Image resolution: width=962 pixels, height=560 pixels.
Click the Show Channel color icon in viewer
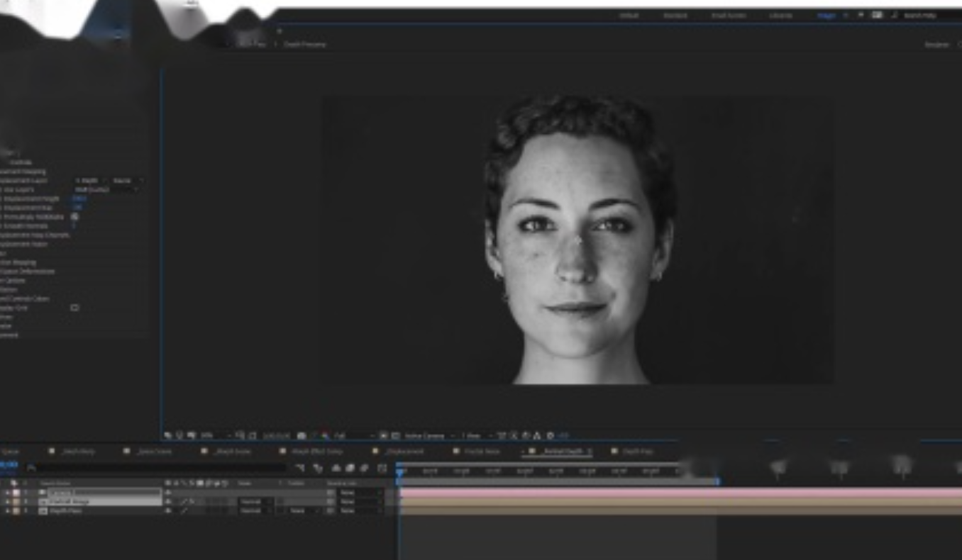324,435
